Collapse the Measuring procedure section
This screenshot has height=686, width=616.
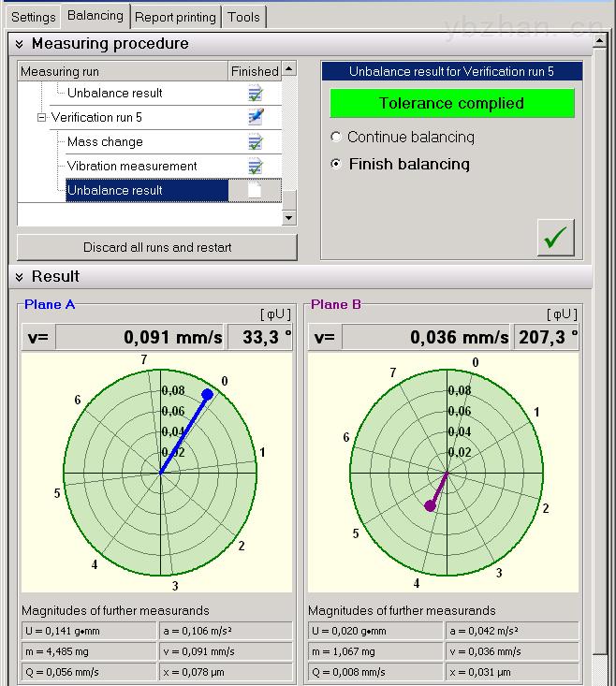tap(20, 44)
